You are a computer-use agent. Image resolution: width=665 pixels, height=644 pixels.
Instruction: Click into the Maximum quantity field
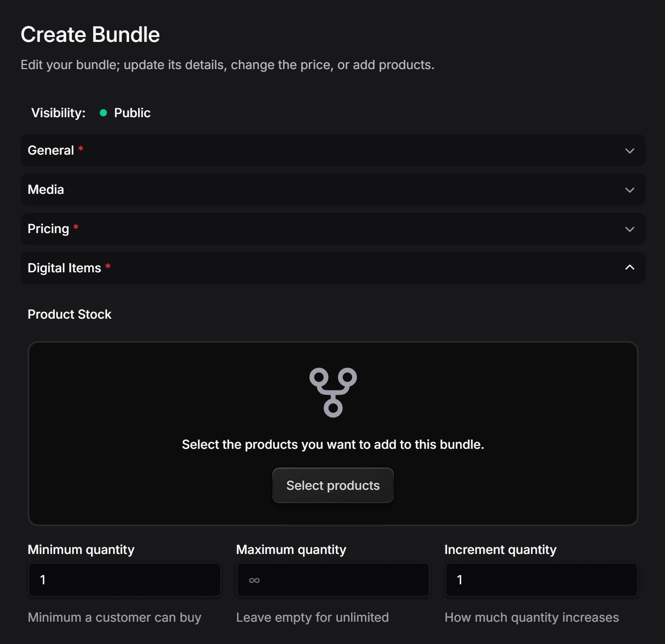pyautogui.click(x=333, y=580)
